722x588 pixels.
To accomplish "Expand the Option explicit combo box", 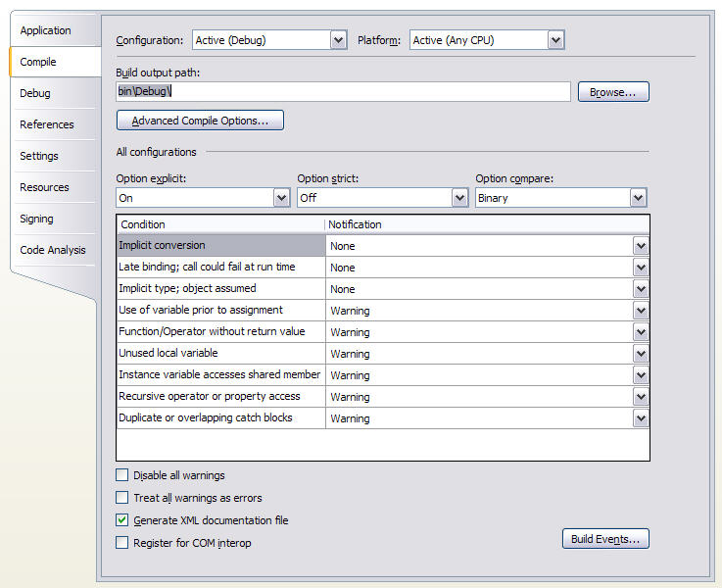I will (x=281, y=198).
